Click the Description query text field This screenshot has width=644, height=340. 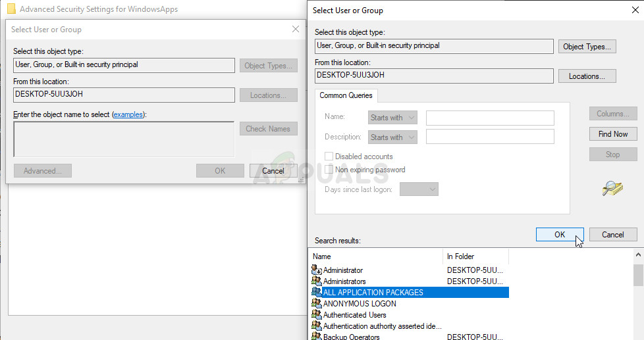tap(490, 137)
